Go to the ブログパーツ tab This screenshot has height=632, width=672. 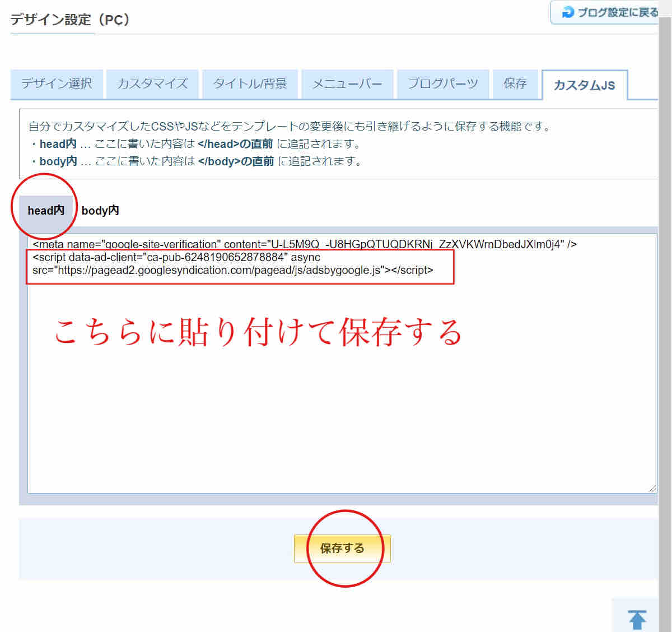tap(443, 84)
